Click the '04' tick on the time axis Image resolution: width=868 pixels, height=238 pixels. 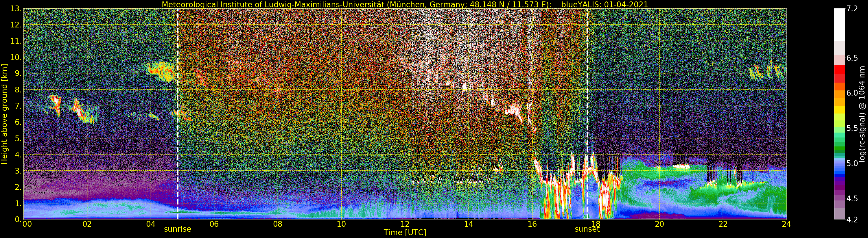pos(151,224)
